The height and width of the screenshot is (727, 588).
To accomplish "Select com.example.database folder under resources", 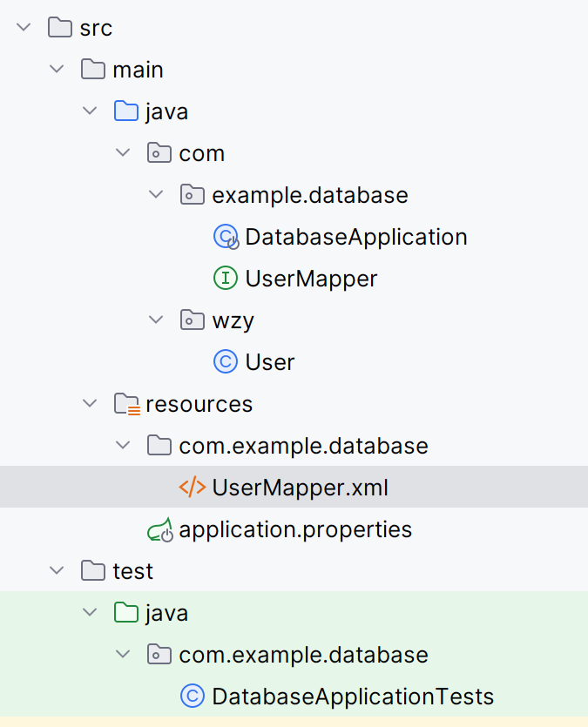I will pyautogui.click(x=303, y=446).
